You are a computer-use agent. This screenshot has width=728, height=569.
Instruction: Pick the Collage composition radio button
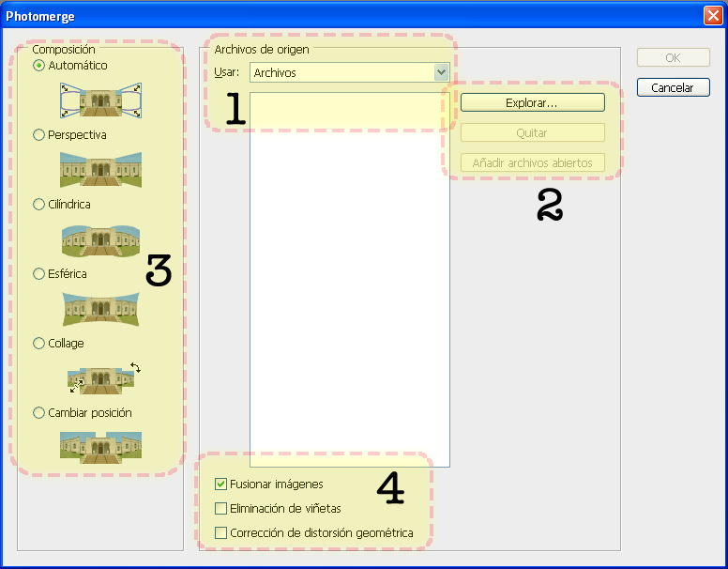click(39, 343)
